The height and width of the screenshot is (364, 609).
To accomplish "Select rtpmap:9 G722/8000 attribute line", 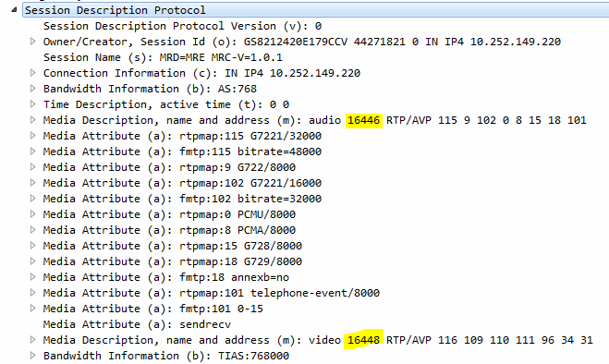I will click(169, 167).
